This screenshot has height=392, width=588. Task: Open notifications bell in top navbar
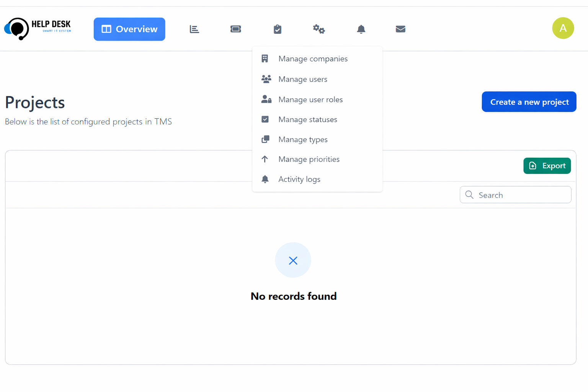click(361, 29)
